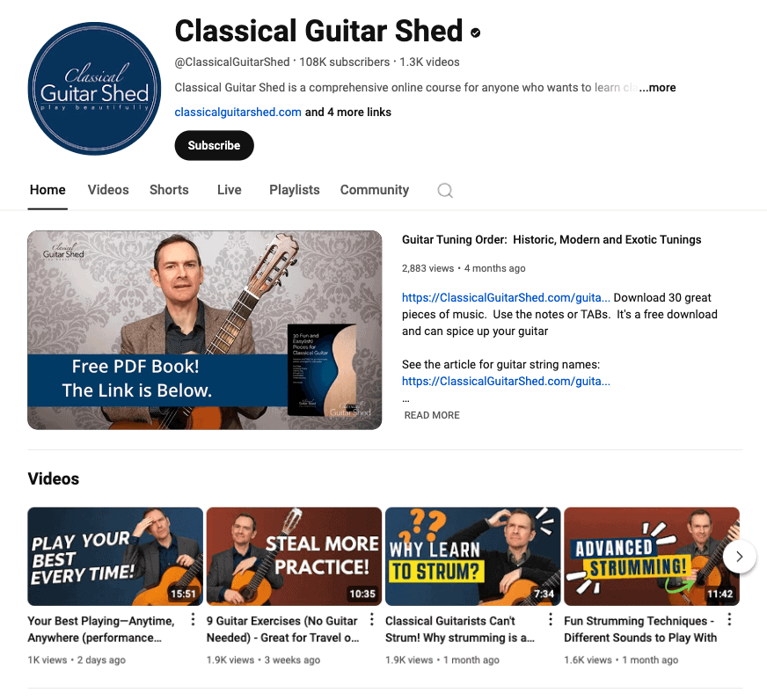Open options menu for Your Best Playing video
767x700 pixels.
[x=193, y=619]
